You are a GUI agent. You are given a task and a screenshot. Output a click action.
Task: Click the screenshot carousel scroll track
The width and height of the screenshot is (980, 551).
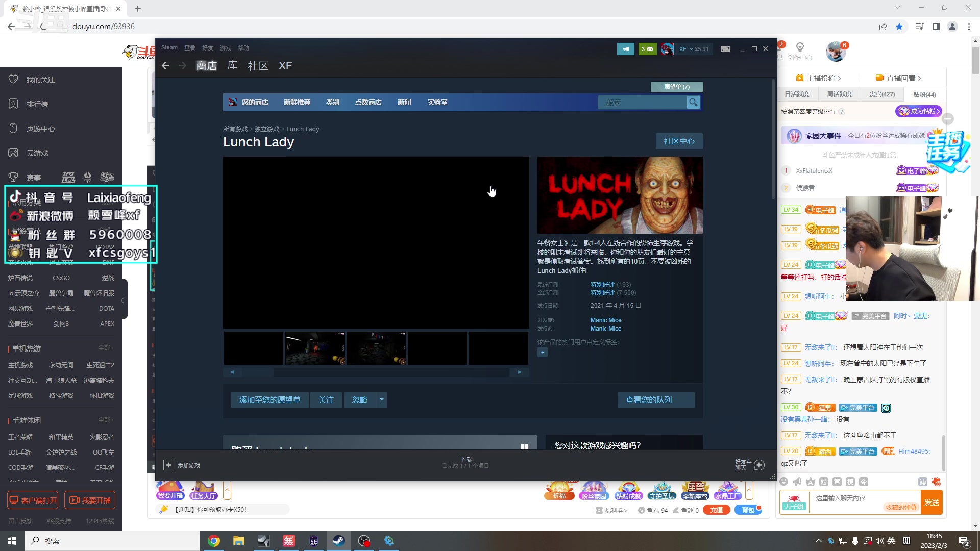tap(376, 372)
